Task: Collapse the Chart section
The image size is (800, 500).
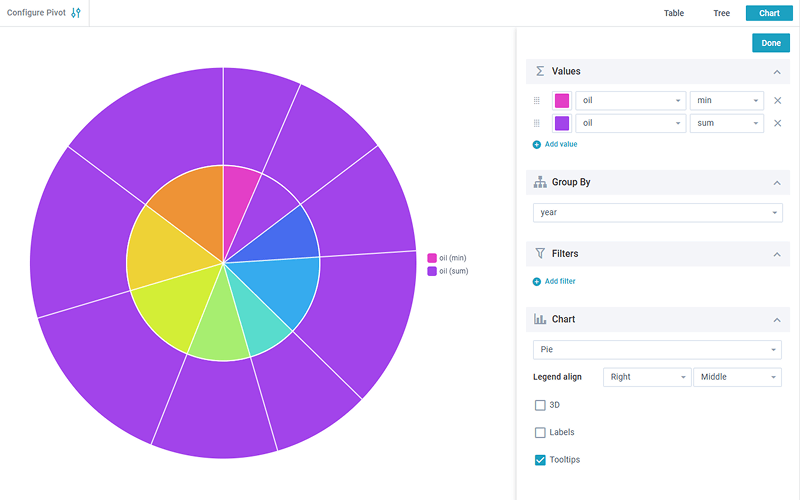Action: coord(777,320)
